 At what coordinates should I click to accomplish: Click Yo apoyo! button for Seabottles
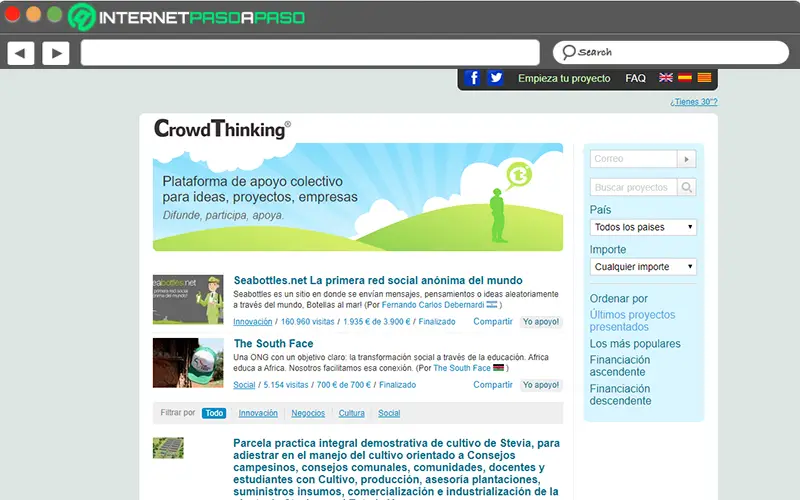[x=541, y=322]
